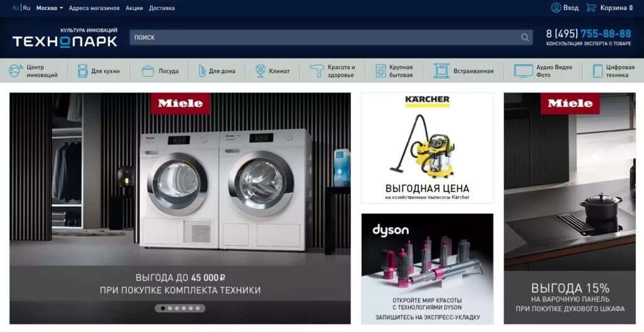The width and height of the screenshot is (644, 332).
Task: Open the Центр инноваций menu label
Action: point(42,71)
